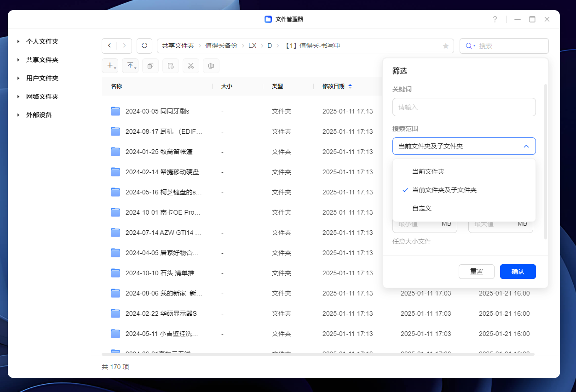Screen dimensions: 576x392
Task: Choose checked 当前文件夹及子文件夹 option
Action: click(x=444, y=190)
